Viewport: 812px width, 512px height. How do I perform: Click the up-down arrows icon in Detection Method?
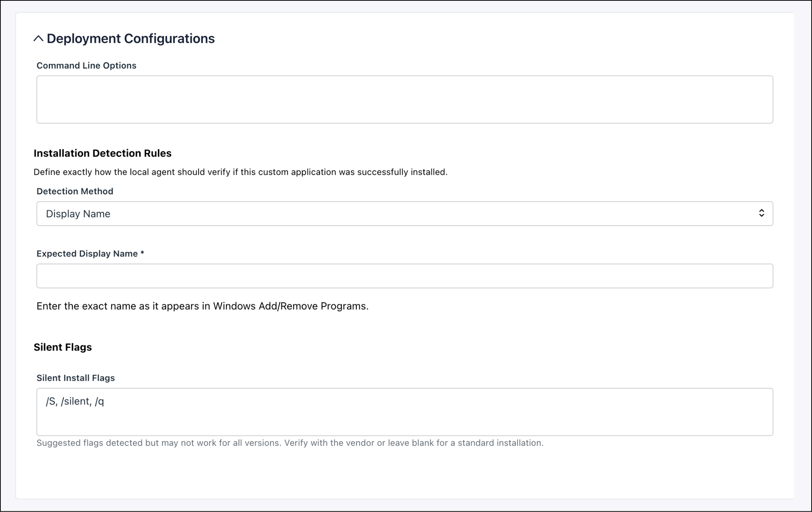coord(761,213)
